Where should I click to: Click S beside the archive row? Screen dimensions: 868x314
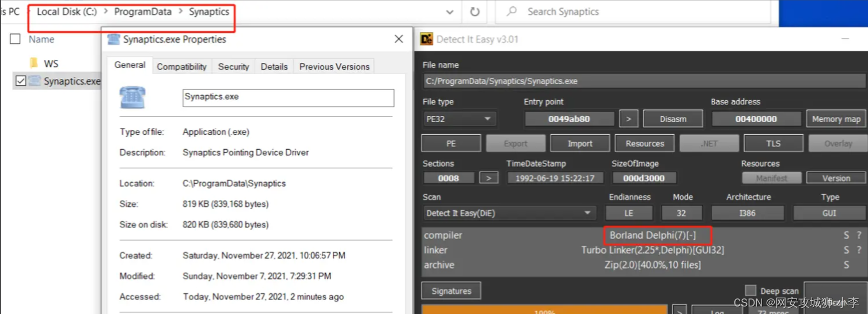(847, 265)
